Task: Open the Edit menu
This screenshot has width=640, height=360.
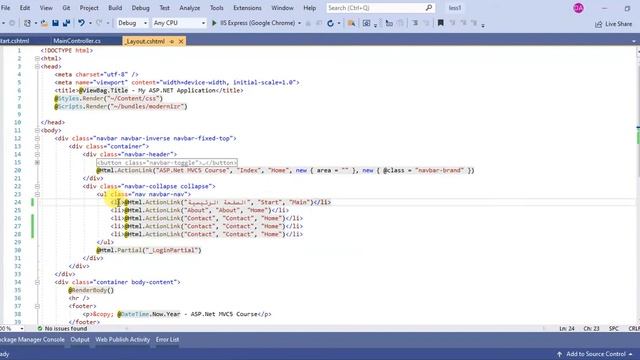Action: point(25,8)
